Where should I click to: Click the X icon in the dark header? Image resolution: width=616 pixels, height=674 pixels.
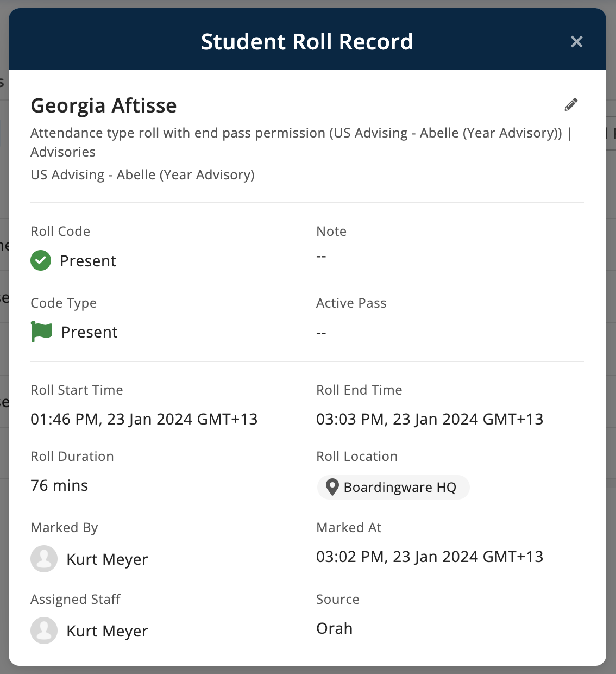pyautogui.click(x=576, y=41)
